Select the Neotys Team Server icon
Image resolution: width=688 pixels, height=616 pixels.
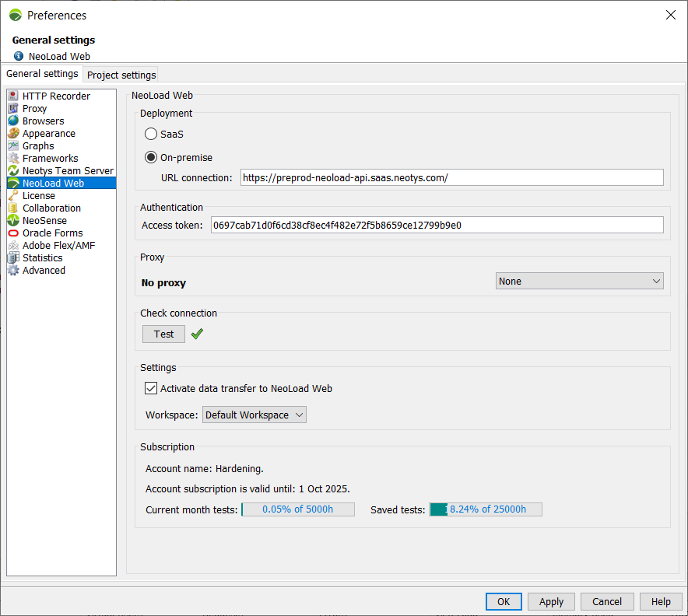click(x=13, y=171)
